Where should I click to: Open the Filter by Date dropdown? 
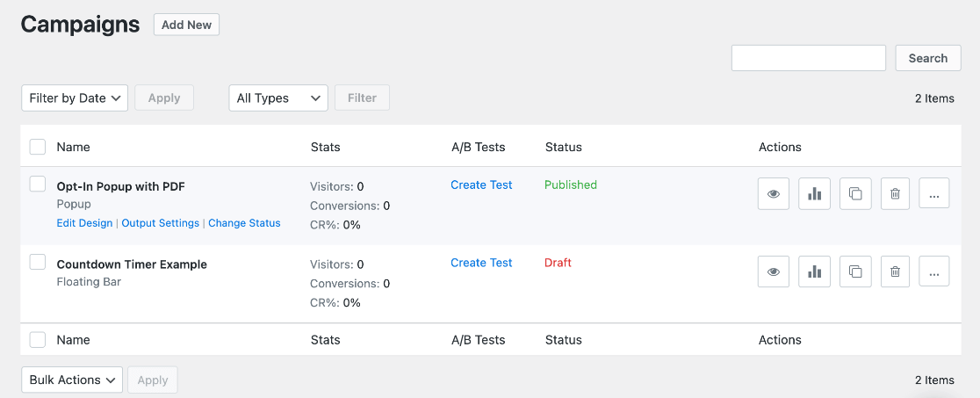pyautogui.click(x=75, y=98)
